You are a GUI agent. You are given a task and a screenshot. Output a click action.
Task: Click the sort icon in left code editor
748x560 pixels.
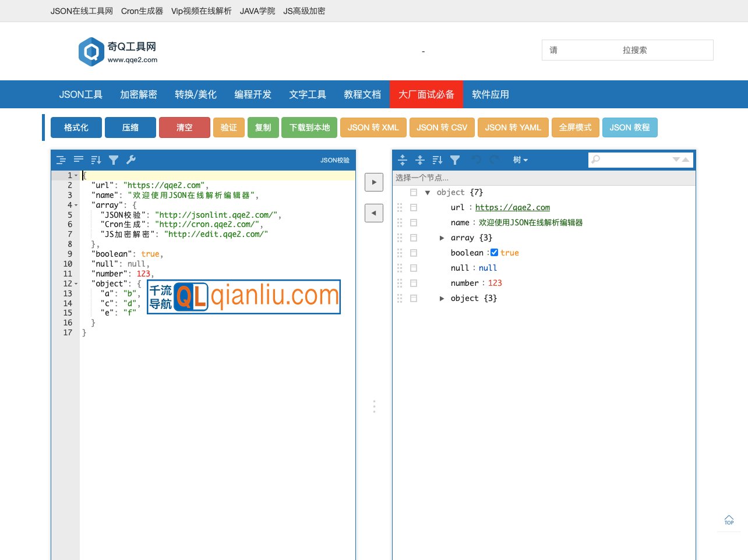(x=96, y=160)
